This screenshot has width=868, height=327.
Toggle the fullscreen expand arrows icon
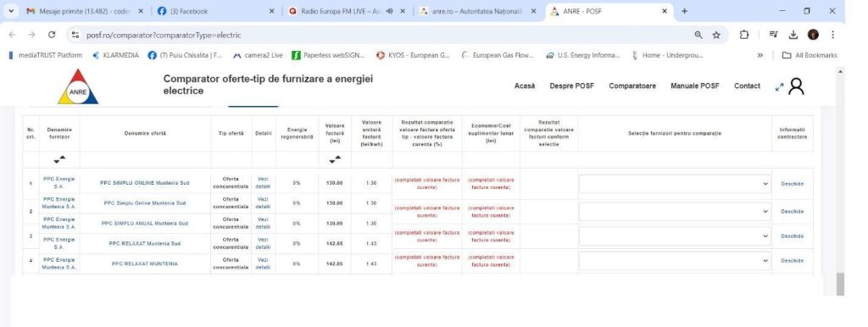(780, 87)
